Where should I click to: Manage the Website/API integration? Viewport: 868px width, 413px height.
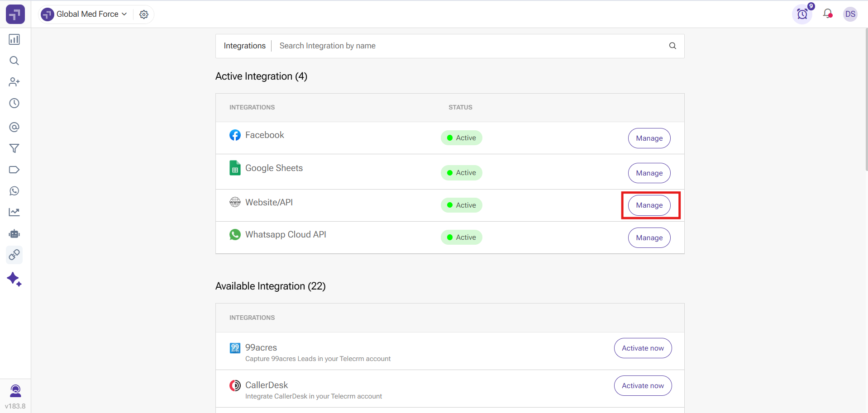(649, 205)
